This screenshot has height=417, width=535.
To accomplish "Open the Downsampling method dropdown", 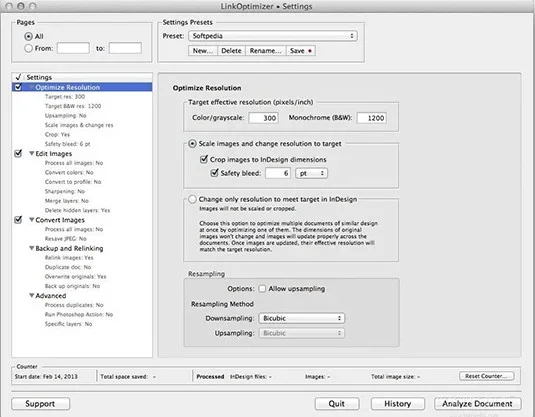I will click(302, 318).
